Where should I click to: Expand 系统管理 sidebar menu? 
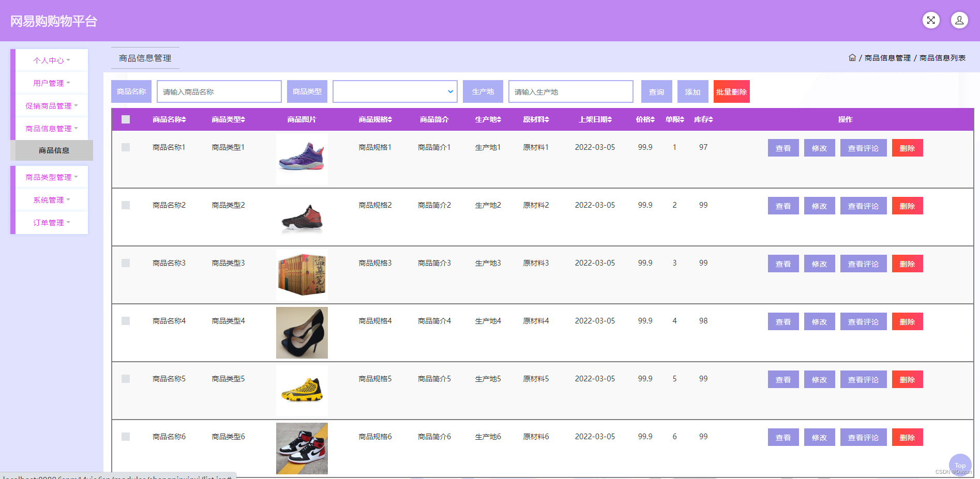(52, 200)
